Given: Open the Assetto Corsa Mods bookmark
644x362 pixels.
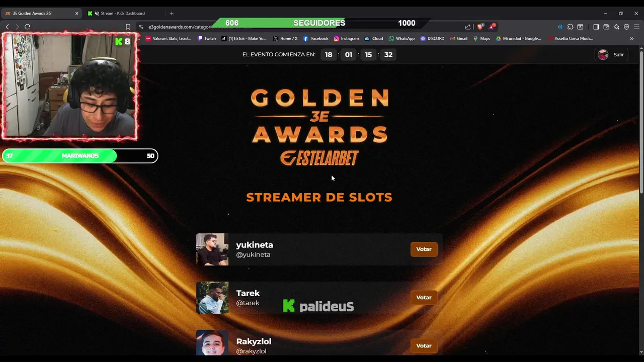Looking at the screenshot, I should [x=571, y=38].
